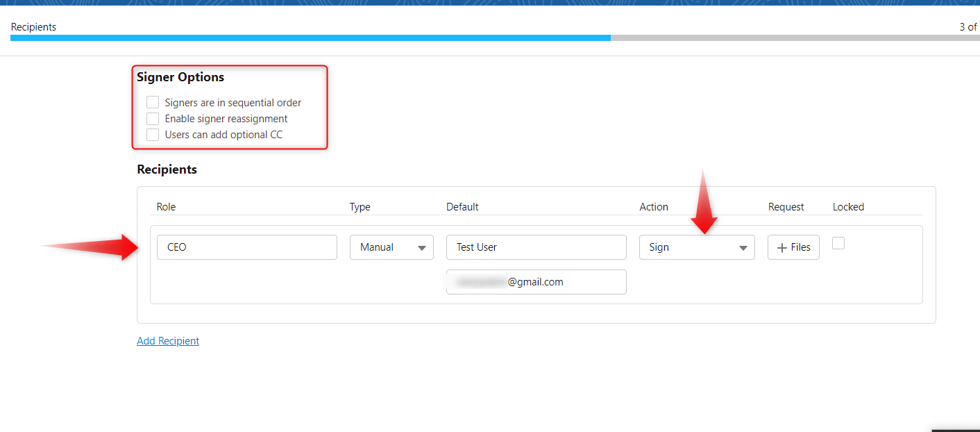Viewport: 980px width, 432px height.
Task: Click the Add Recipient link
Action: (167, 340)
